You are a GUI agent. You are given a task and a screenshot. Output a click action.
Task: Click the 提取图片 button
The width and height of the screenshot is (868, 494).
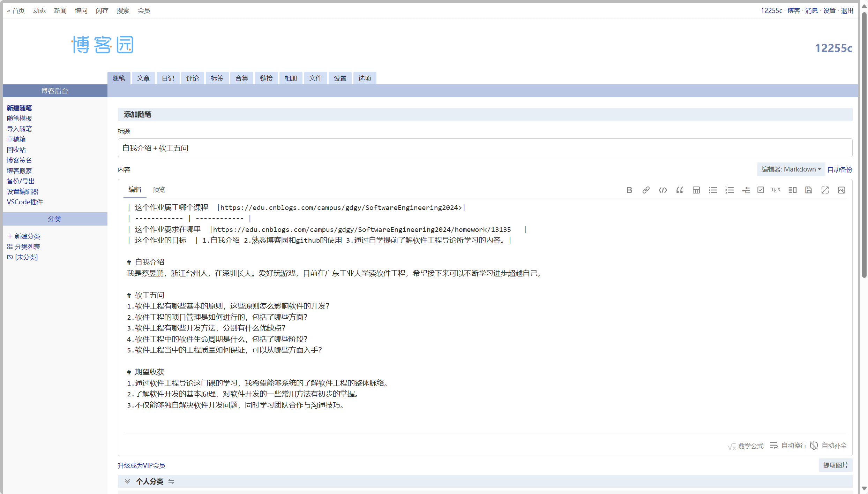click(835, 465)
